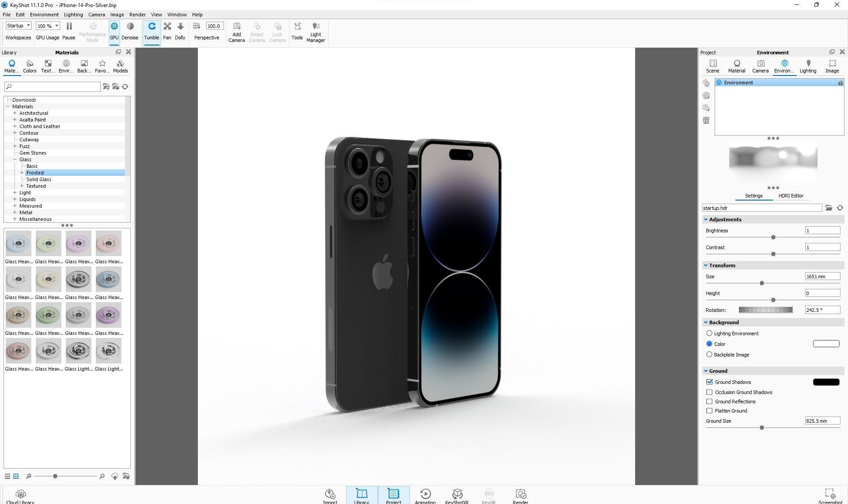848x504 pixels.
Task: Click the Rotation dial control
Action: pyautogui.click(x=765, y=310)
